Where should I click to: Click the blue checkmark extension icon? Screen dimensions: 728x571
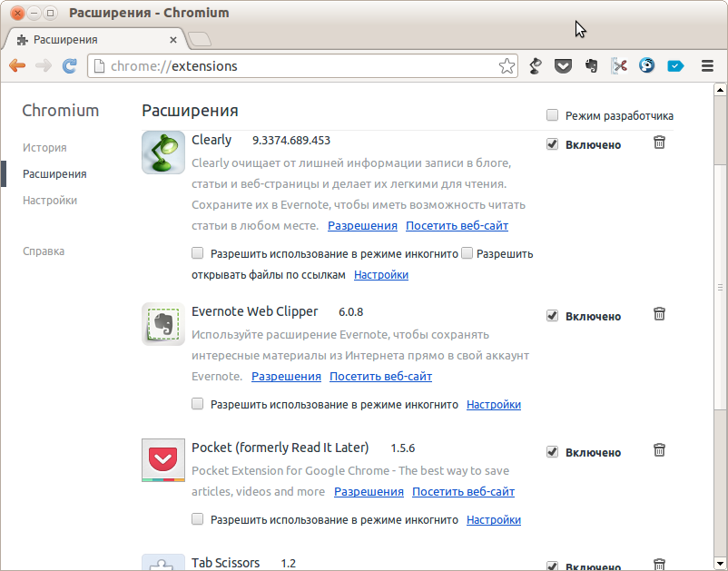[x=675, y=66]
